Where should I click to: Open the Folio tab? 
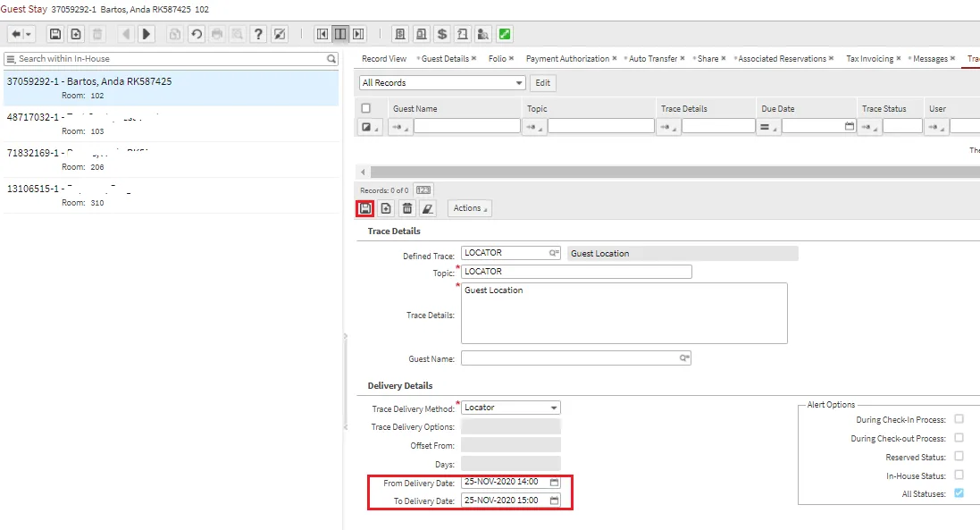click(498, 59)
